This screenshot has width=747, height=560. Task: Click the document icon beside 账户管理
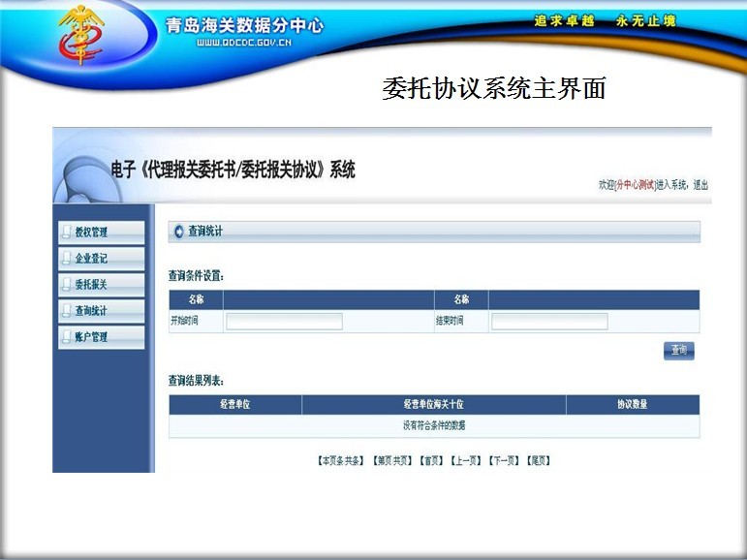(66, 337)
